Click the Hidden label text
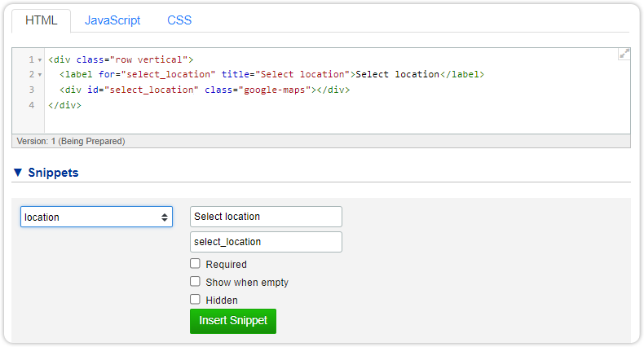The height and width of the screenshot is (347, 644). [222, 301]
